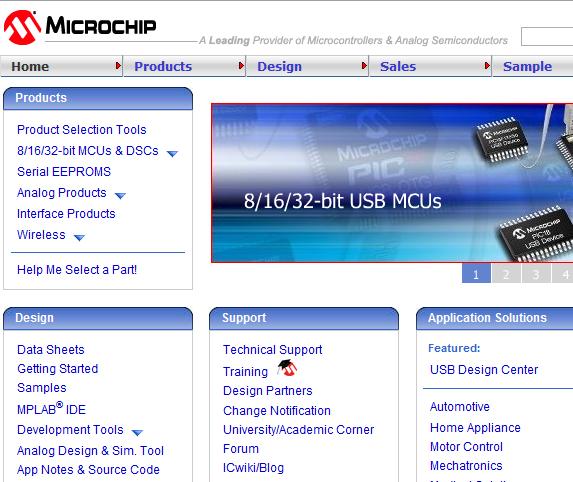Open 8/16/32-bit MCUs & DSCs link

tap(88, 151)
